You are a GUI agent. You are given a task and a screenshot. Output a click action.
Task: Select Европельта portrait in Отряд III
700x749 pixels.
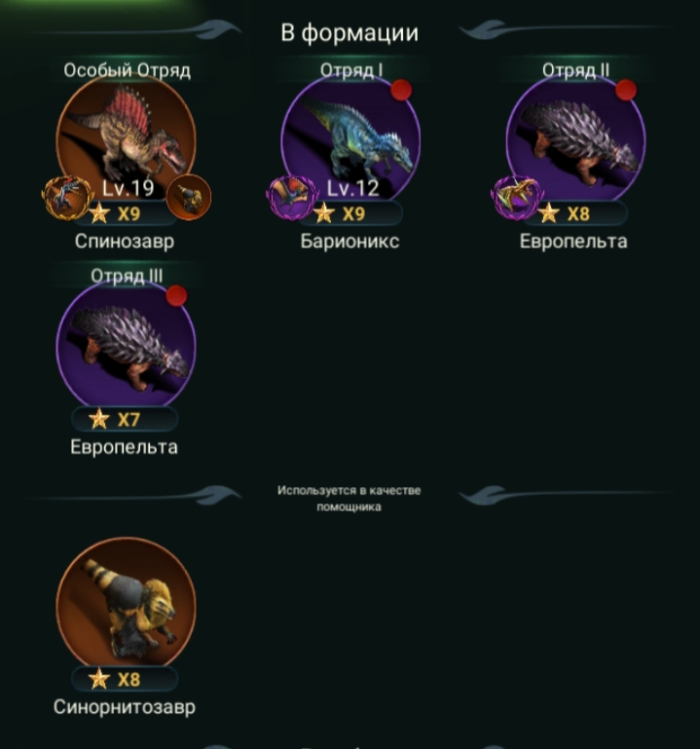pos(126,345)
